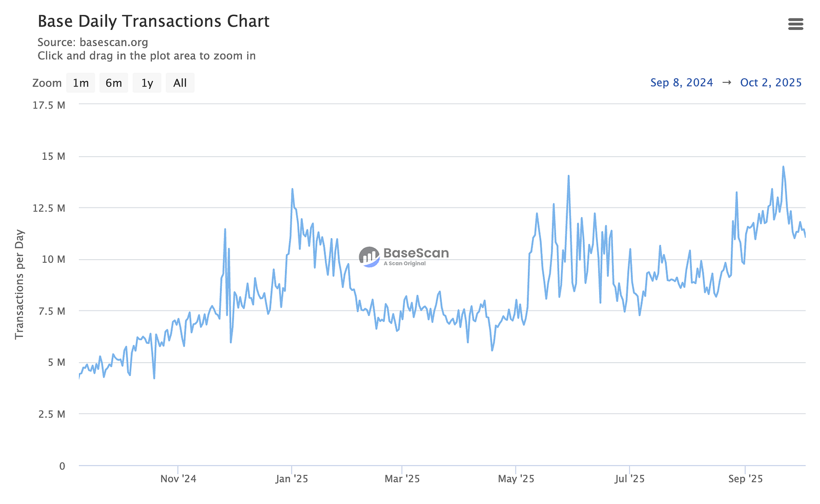Click the arrow between the date range
The height and width of the screenshot is (504, 820).
[726, 82]
